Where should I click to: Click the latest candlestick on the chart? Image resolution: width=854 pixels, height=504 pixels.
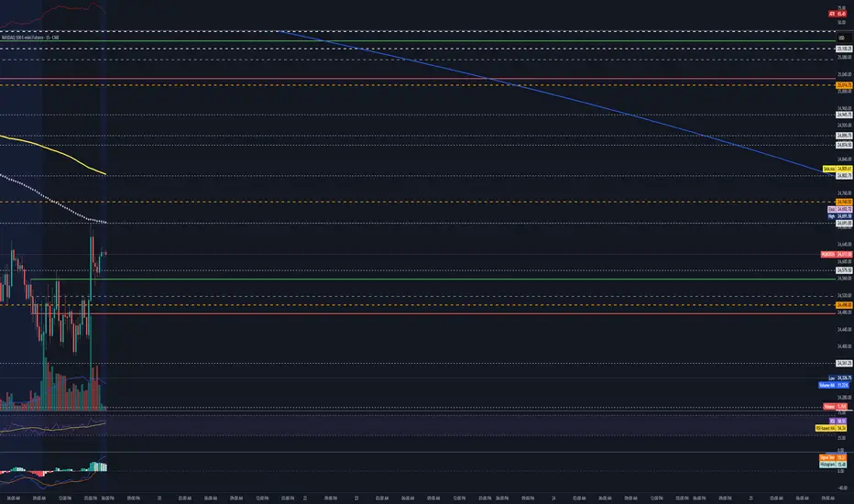click(104, 253)
